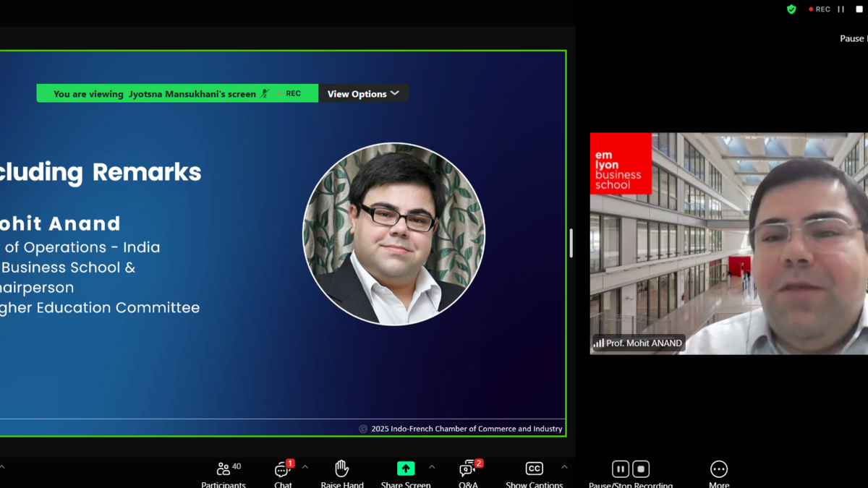Screen dimensions: 868x488
Task: Stop recording using top-right square icon
Action: click(859, 9)
